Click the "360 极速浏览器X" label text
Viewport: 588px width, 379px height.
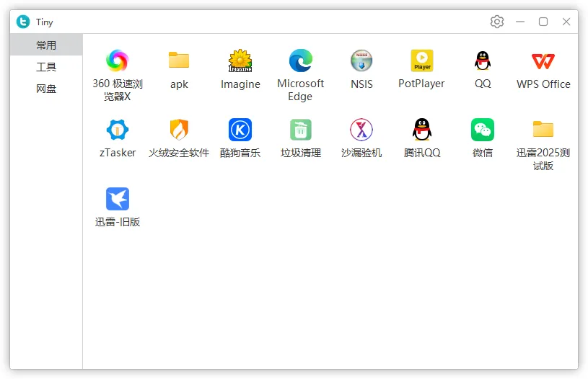[x=118, y=90]
